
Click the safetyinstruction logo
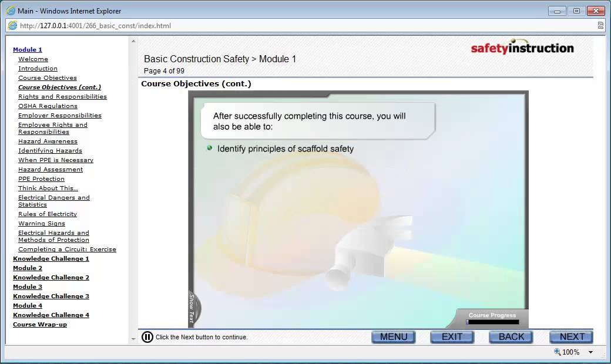tap(522, 48)
